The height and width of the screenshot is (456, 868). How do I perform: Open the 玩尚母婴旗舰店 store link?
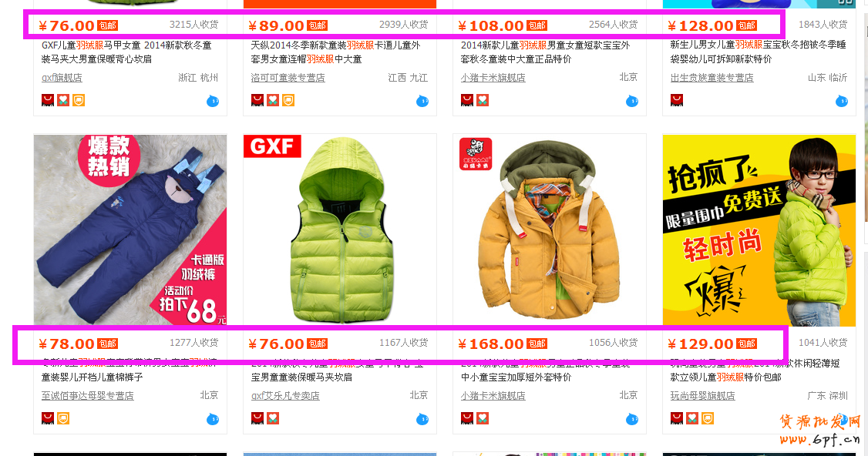702,396
